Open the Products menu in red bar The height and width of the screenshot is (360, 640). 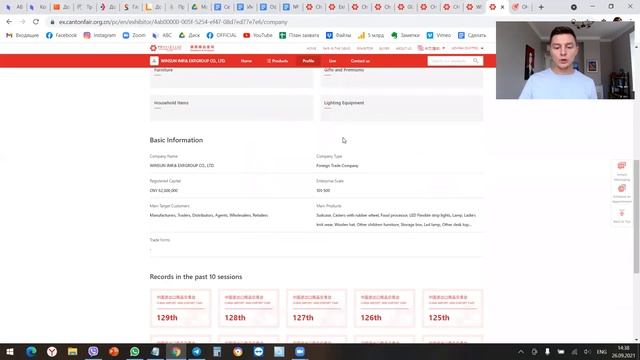tap(278, 61)
